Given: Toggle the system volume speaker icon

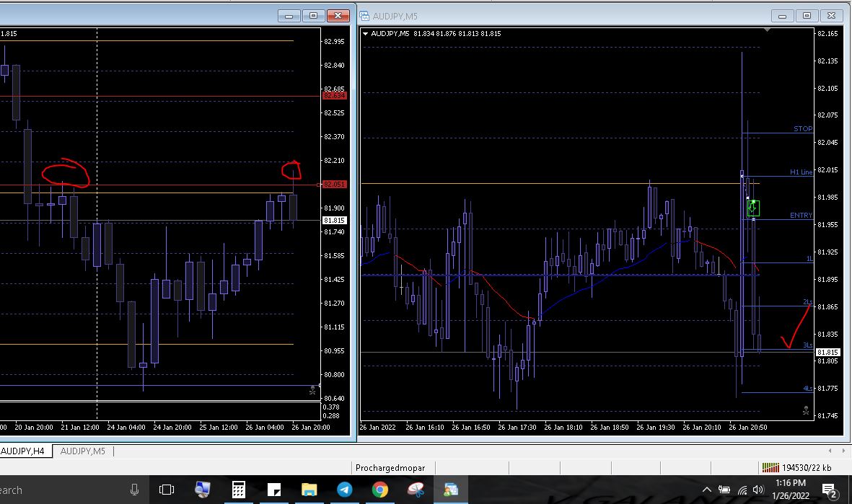Looking at the screenshot, I should (757, 490).
